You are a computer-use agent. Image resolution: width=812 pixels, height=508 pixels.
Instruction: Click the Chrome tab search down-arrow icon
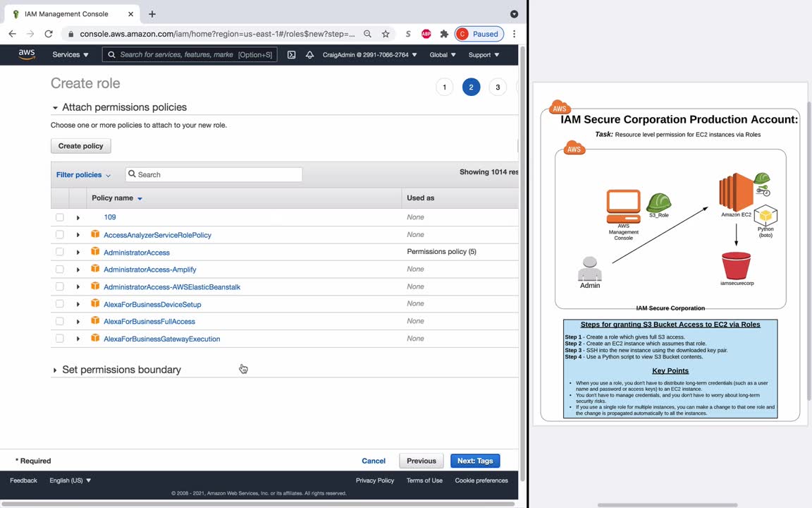514,14
